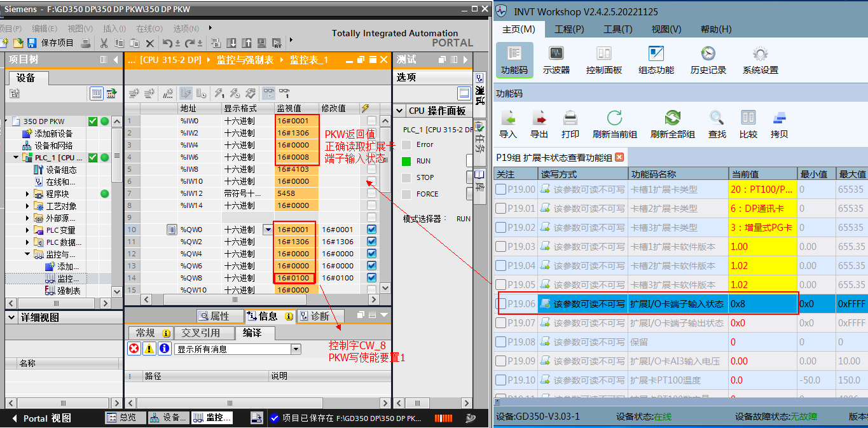This screenshot has width=868, height=428.
Task: Switch to Portal 视图
Action: click(41, 418)
